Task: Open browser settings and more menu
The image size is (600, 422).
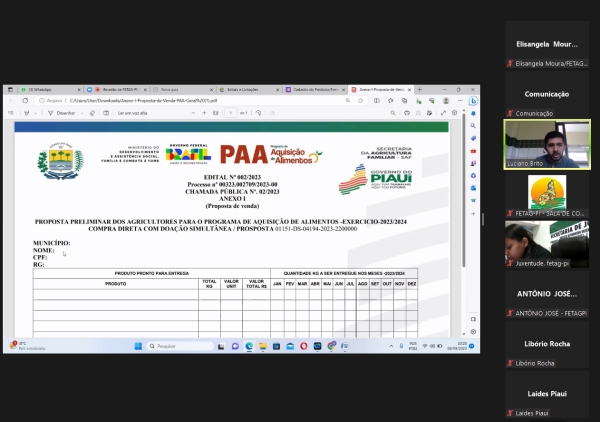Action: 460,100
